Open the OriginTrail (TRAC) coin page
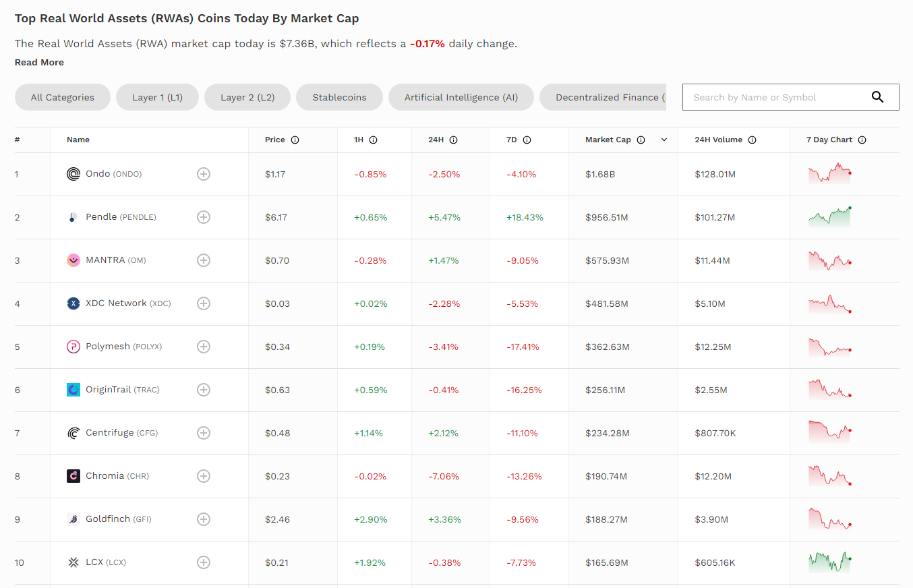This screenshot has width=913, height=588. pos(123,390)
